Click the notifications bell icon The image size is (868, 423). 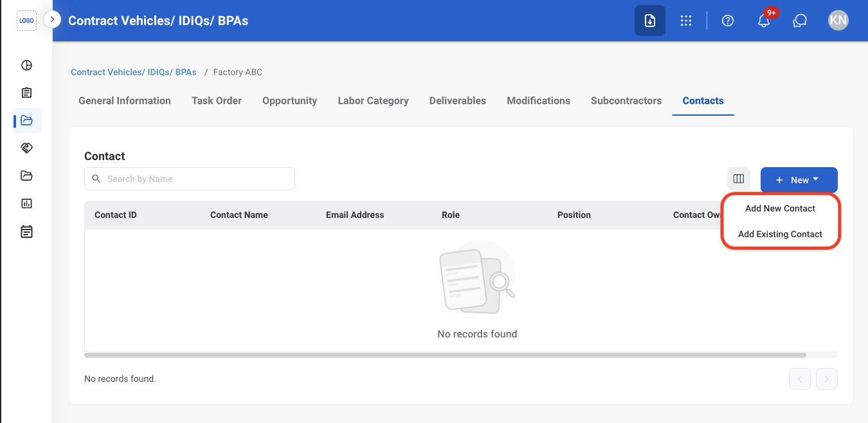[x=764, y=21]
